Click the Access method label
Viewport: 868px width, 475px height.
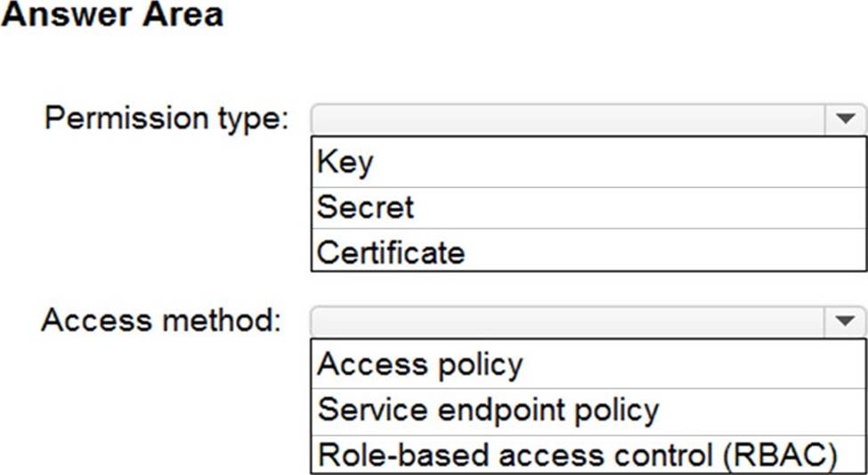pos(161,320)
